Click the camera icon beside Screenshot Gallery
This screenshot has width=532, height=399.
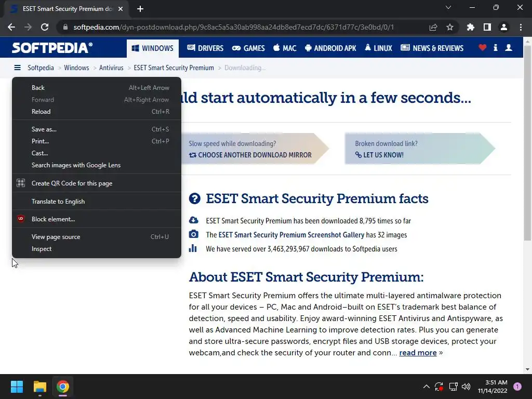click(193, 234)
